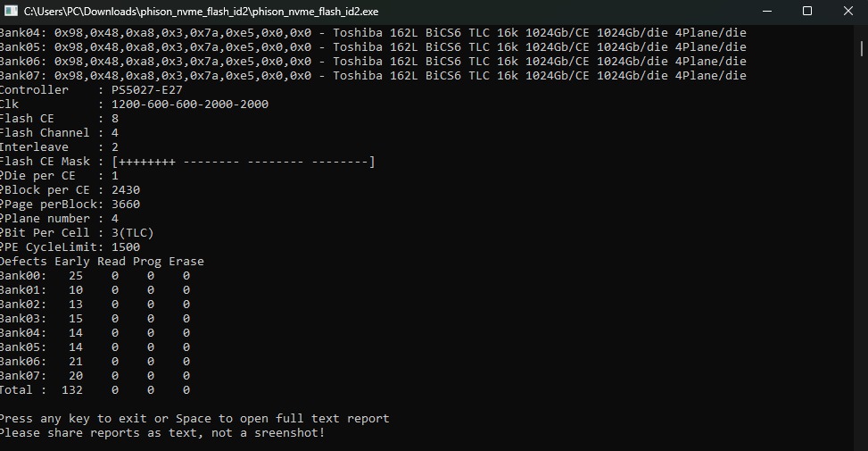Click the 'Press any key to exit' line

tap(194, 419)
